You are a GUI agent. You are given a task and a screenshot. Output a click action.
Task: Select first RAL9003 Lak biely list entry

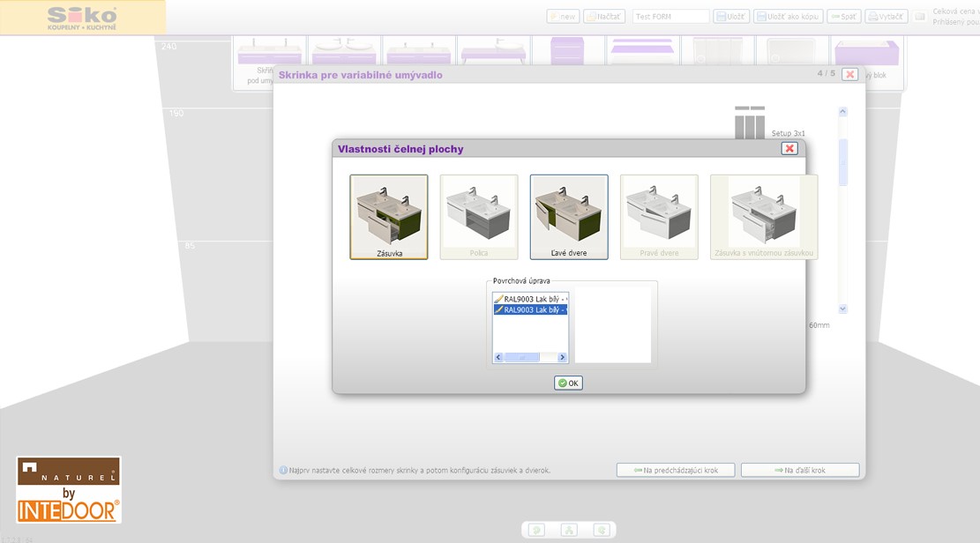point(530,299)
